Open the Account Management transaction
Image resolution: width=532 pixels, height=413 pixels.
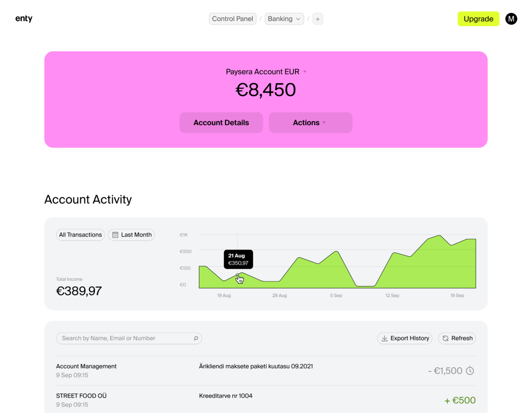[266, 371]
